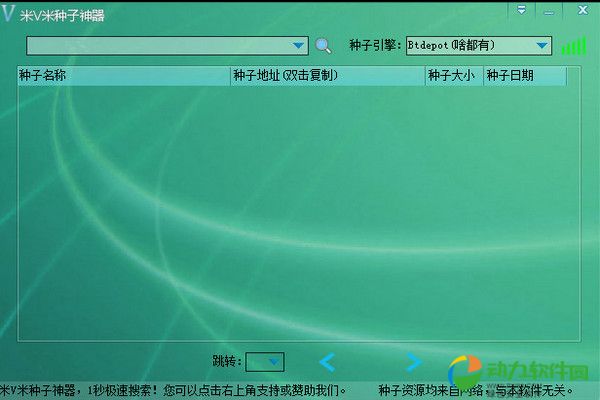
Task: Click the green signal strength bars icon
Action: pyautogui.click(x=573, y=46)
